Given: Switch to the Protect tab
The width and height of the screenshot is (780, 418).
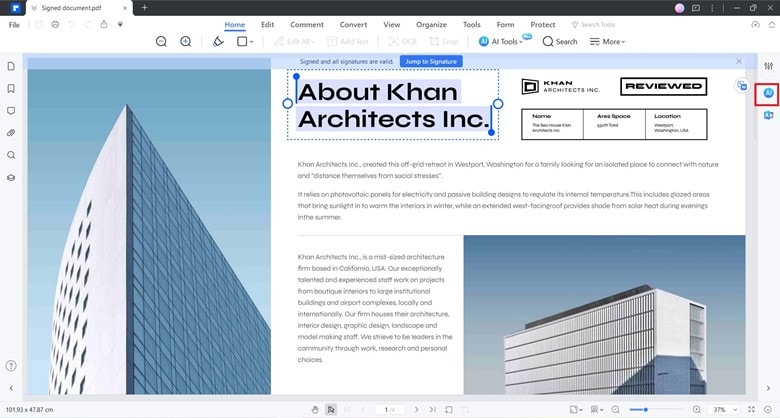Looking at the screenshot, I should [x=543, y=24].
